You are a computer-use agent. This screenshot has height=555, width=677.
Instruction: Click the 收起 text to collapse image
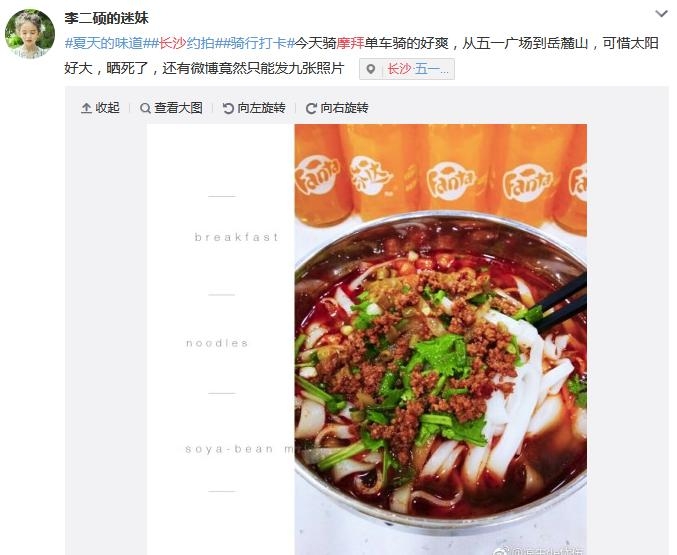pos(108,108)
